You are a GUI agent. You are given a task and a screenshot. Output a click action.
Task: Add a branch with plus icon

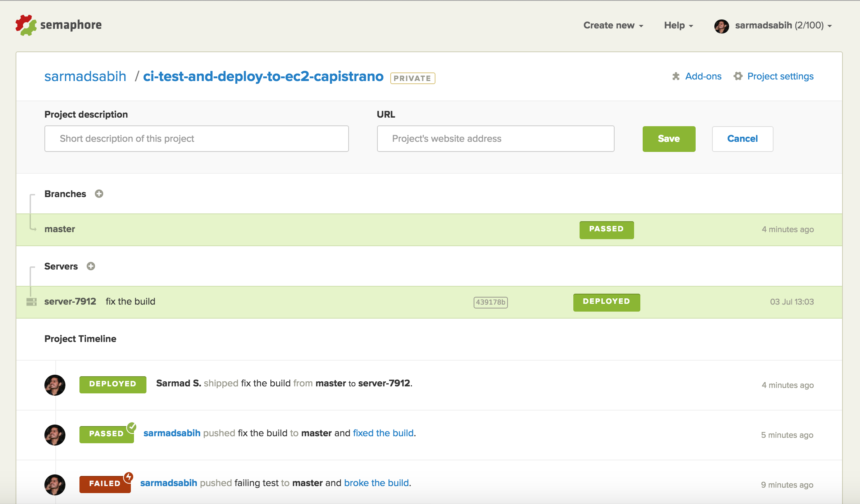click(x=99, y=194)
